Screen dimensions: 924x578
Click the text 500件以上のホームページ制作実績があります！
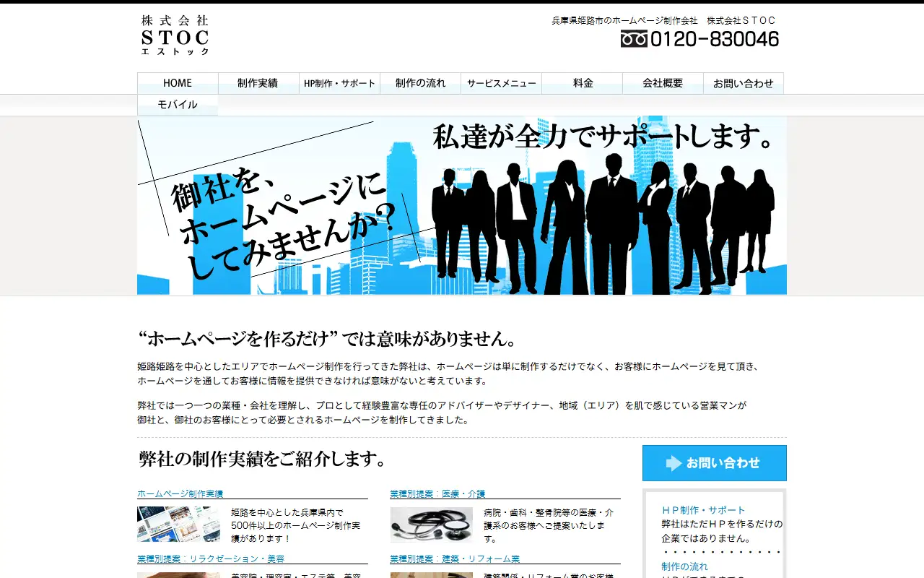[x=296, y=532]
